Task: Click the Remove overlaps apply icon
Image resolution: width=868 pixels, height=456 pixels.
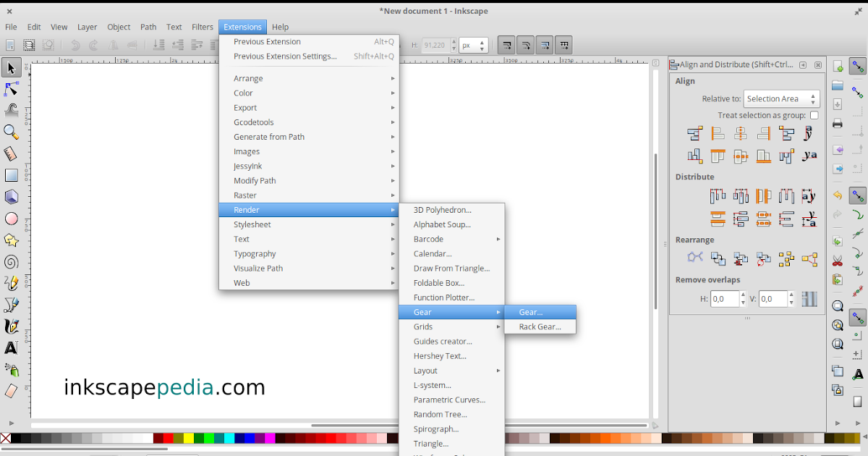Action: click(809, 298)
